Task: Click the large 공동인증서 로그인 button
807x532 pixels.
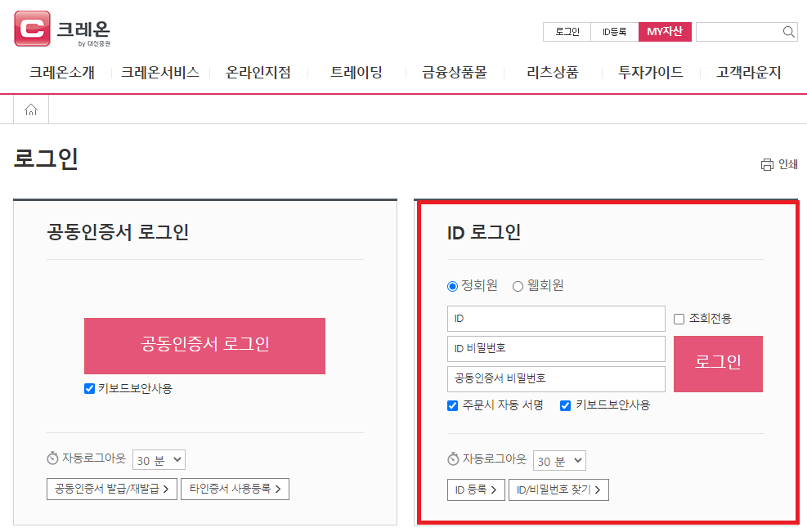Action: pyautogui.click(x=205, y=346)
